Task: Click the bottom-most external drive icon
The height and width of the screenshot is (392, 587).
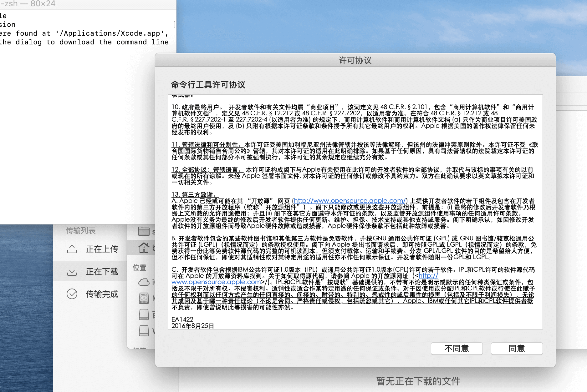Action: [x=144, y=330]
